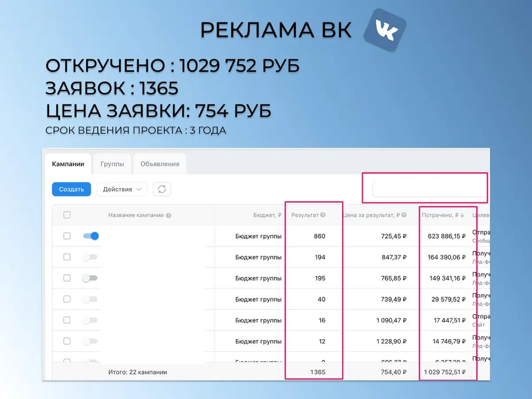The image size is (532, 399).
Task: Click Бюджет группы in the 860 row
Action: 258,236
